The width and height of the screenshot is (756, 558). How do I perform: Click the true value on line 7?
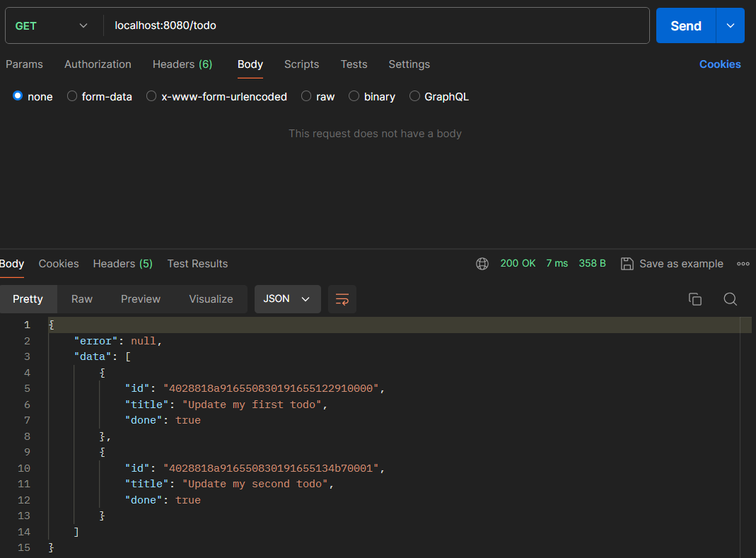pyautogui.click(x=188, y=420)
